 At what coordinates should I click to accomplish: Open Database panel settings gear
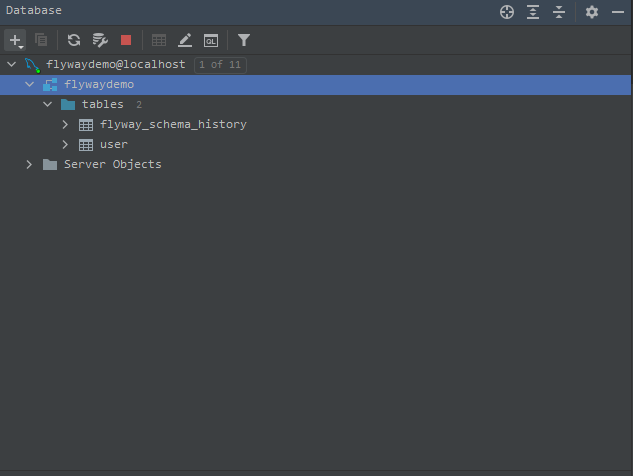592,12
